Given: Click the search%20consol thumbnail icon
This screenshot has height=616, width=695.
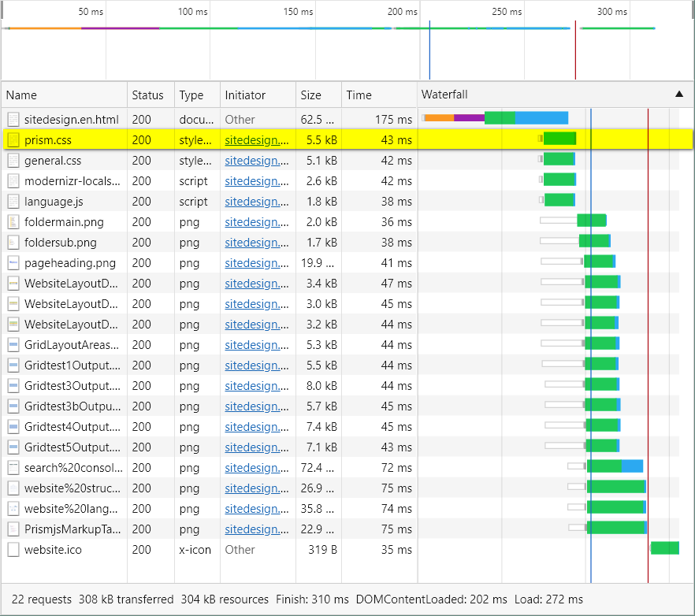Looking at the screenshot, I should (x=13, y=468).
